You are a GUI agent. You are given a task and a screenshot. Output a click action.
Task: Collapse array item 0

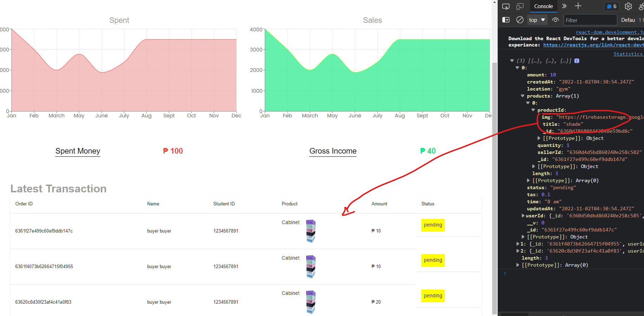point(517,68)
